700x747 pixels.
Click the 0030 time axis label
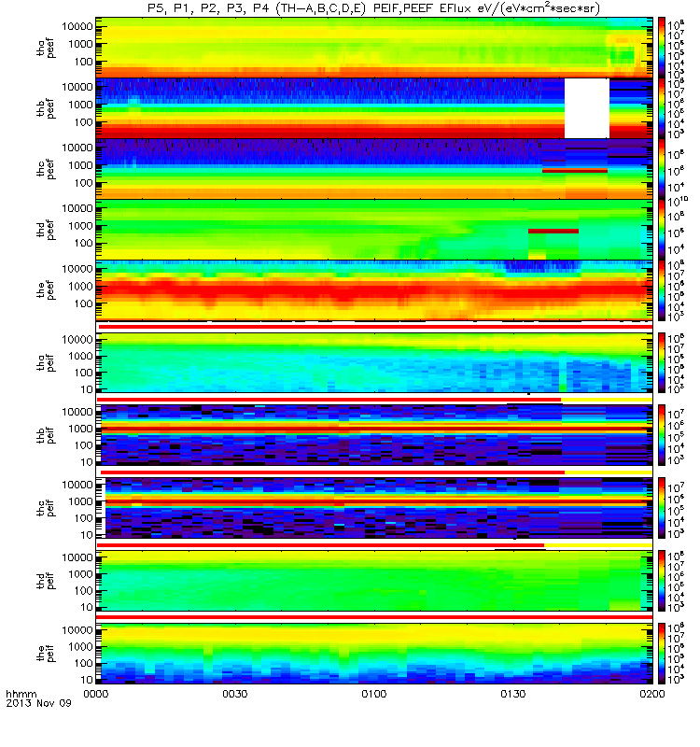(235, 694)
